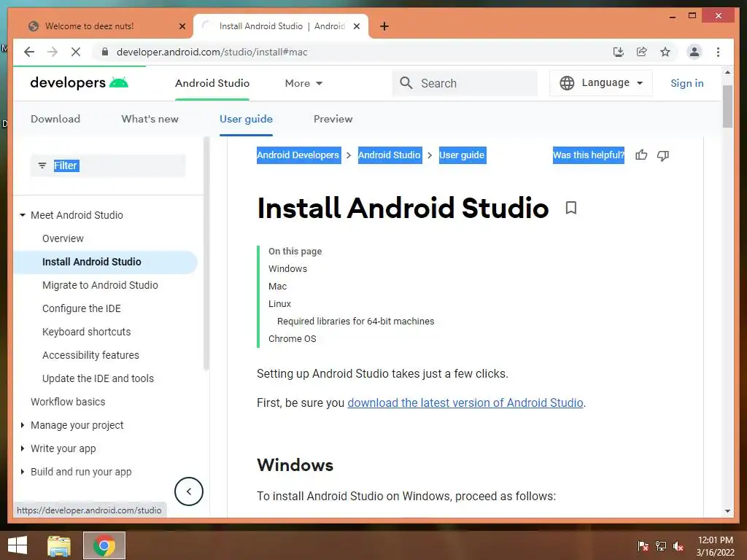Open a new tab with plus button
The width and height of the screenshot is (747, 560).
coord(384,26)
